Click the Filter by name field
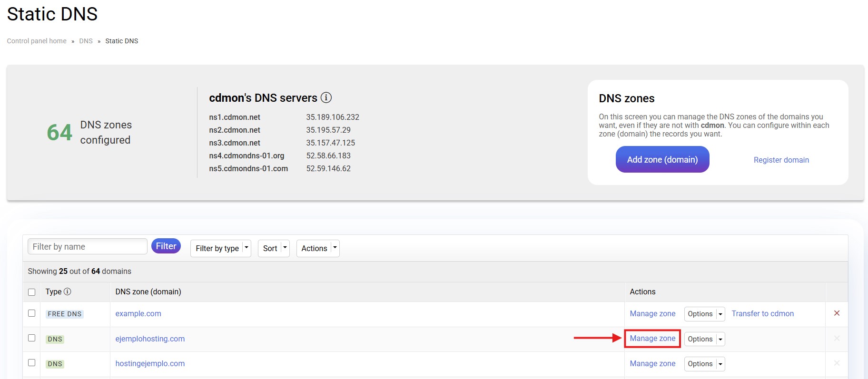The height and width of the screenshot is (379, 868). (x=88, y=247)
